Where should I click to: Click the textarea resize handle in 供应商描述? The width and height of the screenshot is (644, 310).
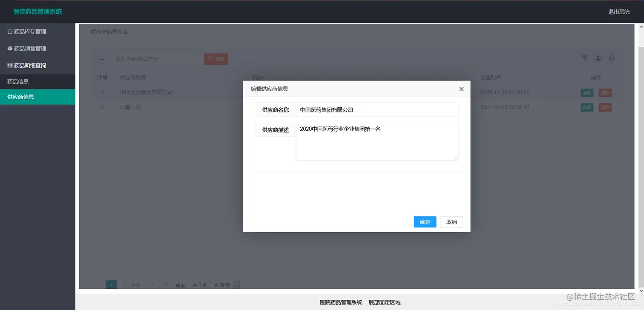[x=456, y=158]
